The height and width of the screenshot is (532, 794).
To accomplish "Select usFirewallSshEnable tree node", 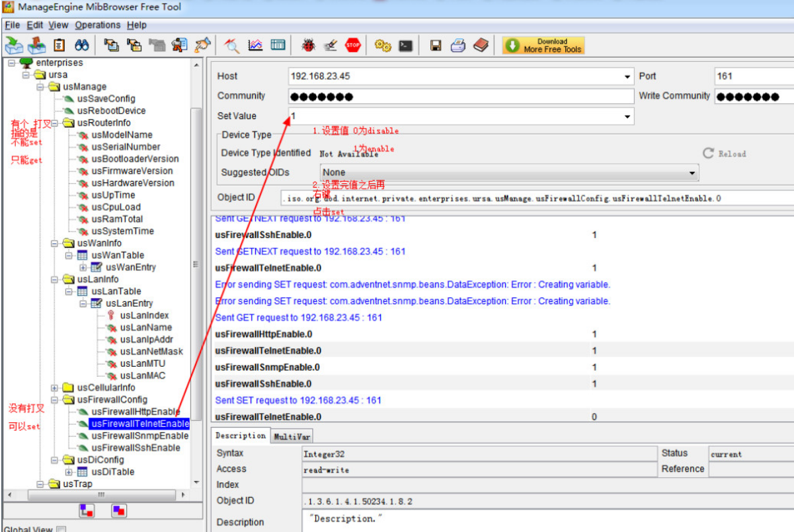I will coord(136,448).
